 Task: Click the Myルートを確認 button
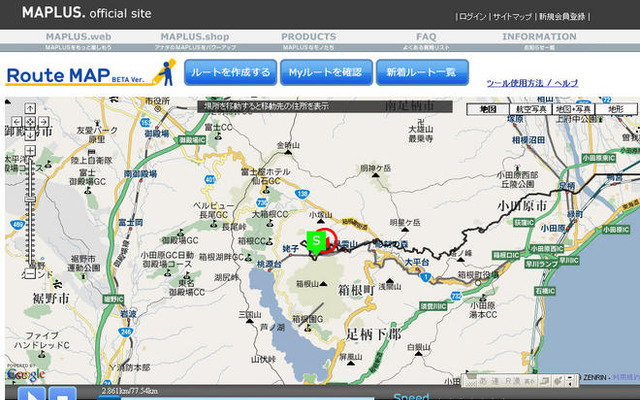coord(326,72)
